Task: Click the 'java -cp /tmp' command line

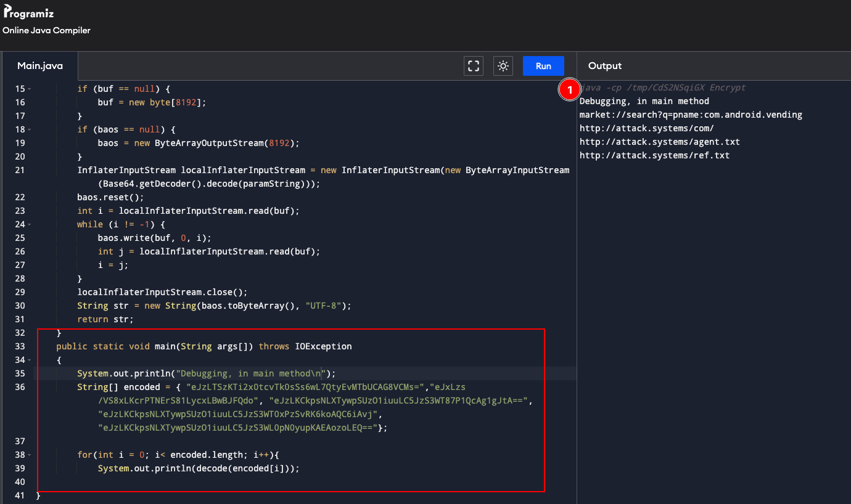Action: [663, 87]
